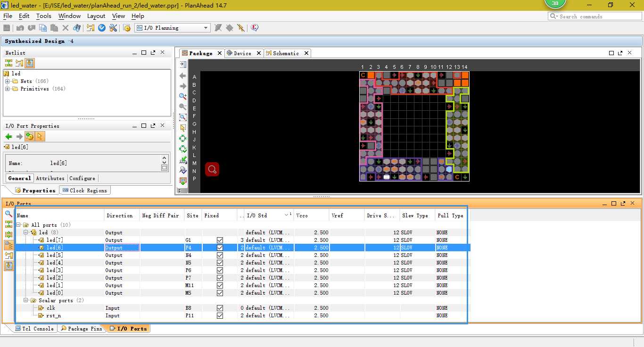Click Zoom In in Package view toolbar
This screenshot has height=347, width=644.
coord(183,96)
